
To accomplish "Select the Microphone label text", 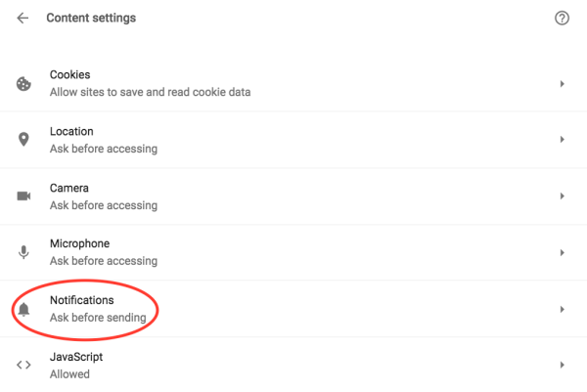I will tap(79, 243).
